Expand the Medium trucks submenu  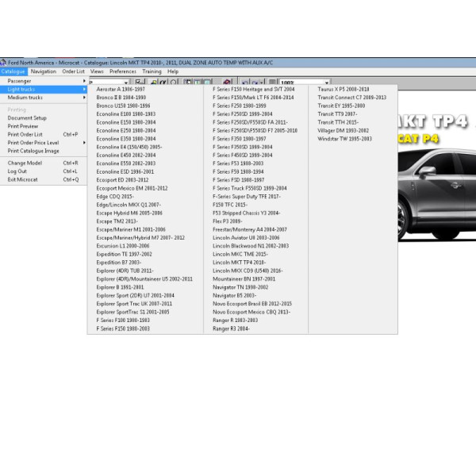pos(44,98)
